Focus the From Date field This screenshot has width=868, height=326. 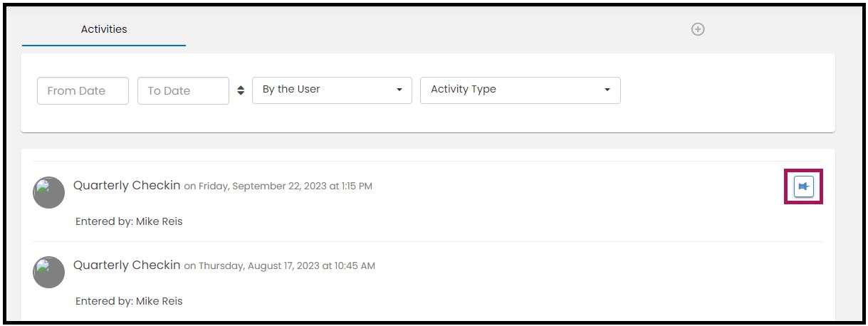point(83,91)
